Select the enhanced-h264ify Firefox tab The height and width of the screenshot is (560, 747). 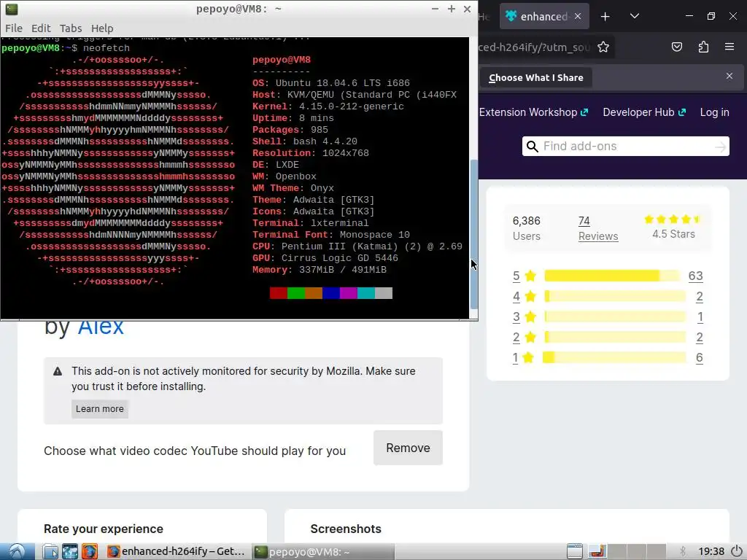[543, 16]
